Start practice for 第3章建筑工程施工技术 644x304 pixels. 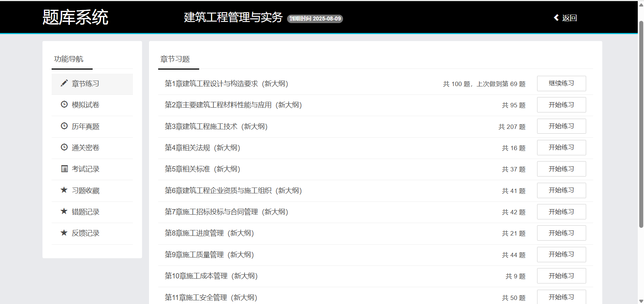click(x=561, y=126)
